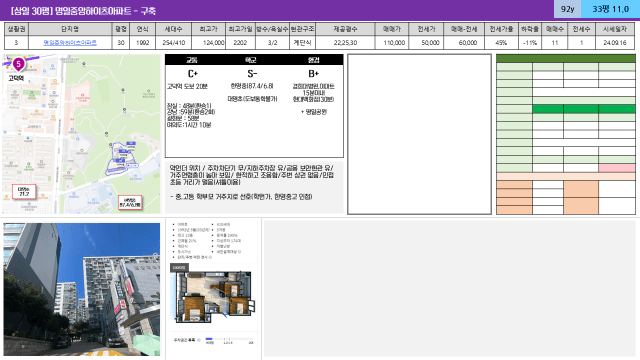The height and width of the screenshot is (360, 640).
Task: Select the blue outlined complex on the map
Action: 122,159
